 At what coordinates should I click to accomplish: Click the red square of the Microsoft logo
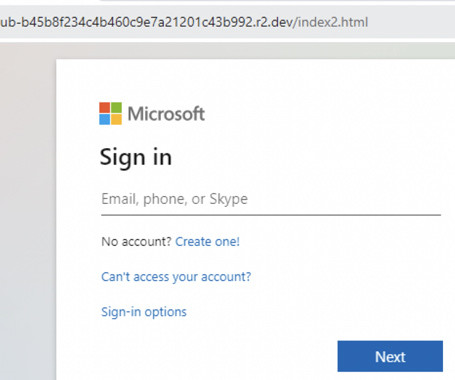[104, 107]
